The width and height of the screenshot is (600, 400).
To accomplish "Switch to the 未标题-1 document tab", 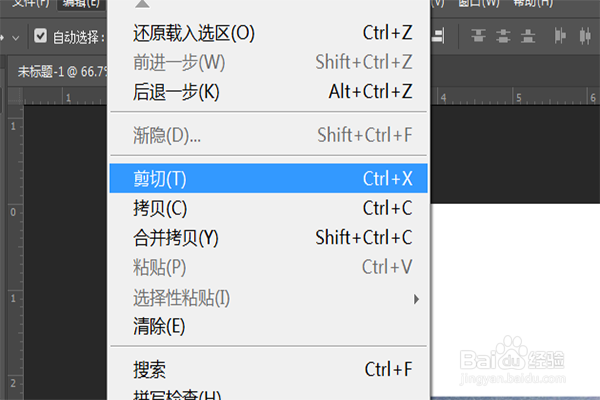I will coord(61,72).
